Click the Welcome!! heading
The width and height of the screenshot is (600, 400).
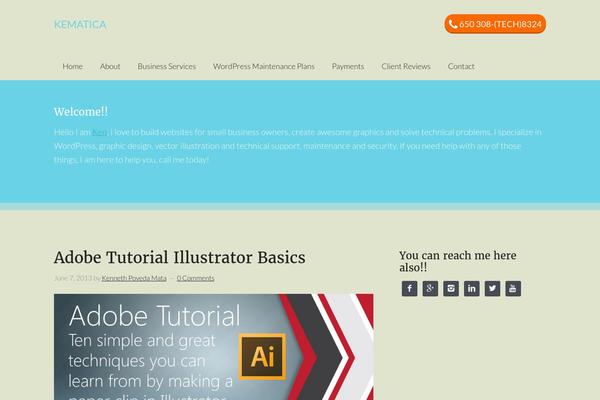(x=81, y=112)
